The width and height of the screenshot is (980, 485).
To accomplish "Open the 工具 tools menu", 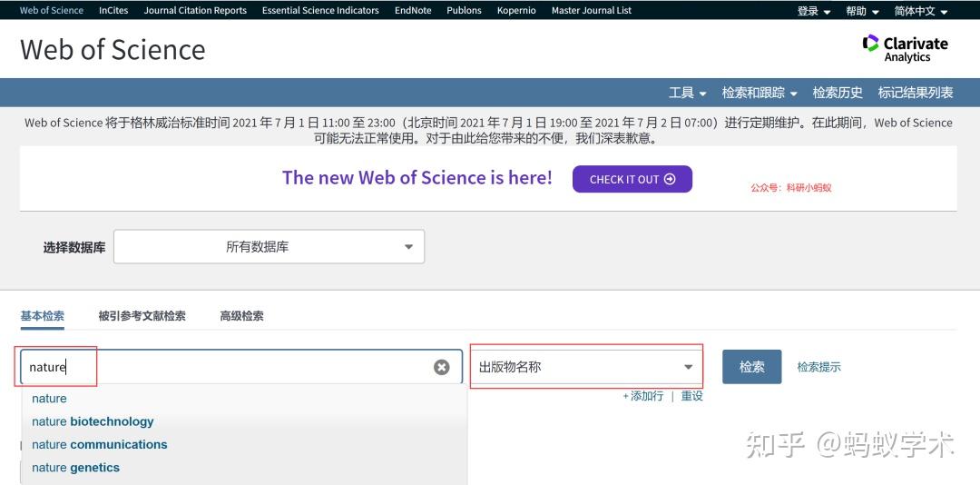I will click(688, 93).
